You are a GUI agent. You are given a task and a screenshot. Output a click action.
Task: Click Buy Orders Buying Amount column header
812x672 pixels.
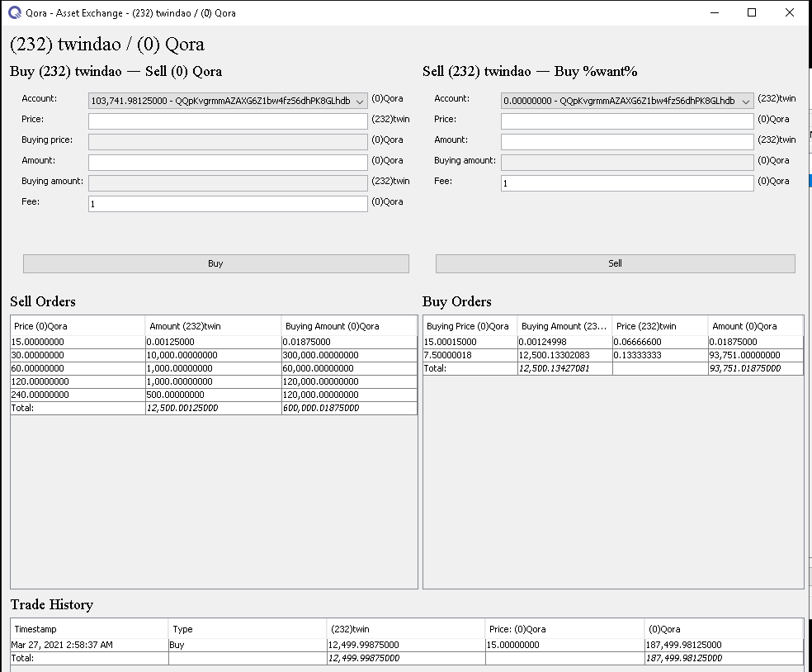(564, 326)
